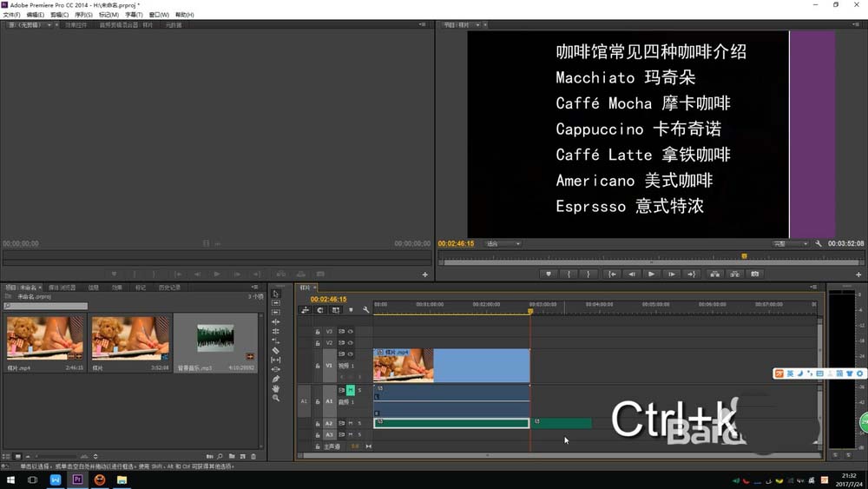The height and width of the screenshot is (489, 868).
Task: Open 窗口(W) menu
Action: pos(159,15)
